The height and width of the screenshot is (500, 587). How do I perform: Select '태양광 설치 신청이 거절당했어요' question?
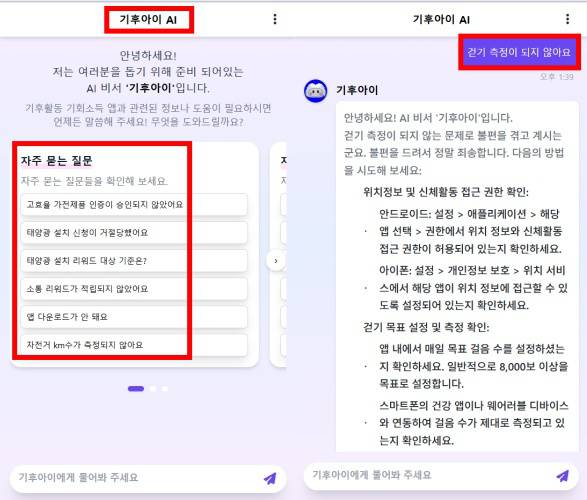pyautogui.click(x=134, y=233)
